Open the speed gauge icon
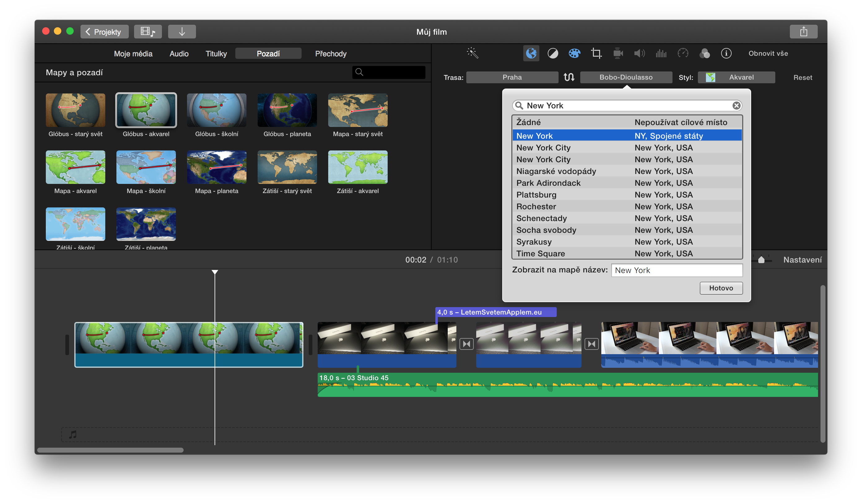862x504 pixels. (x=683, y=53)
